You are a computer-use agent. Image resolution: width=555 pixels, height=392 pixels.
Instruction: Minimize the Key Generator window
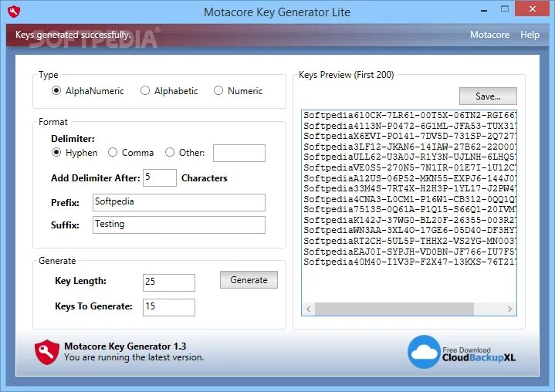[x=484, y=10]
